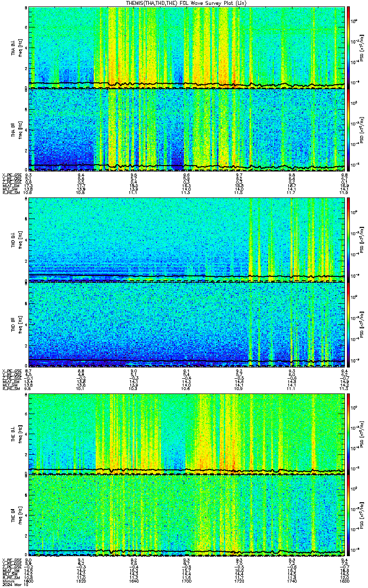The height and width of the screenshot is (588, 368).
Task: Click the THD B-perpendicular spectrogram panel
Action: tap(186, 240)
